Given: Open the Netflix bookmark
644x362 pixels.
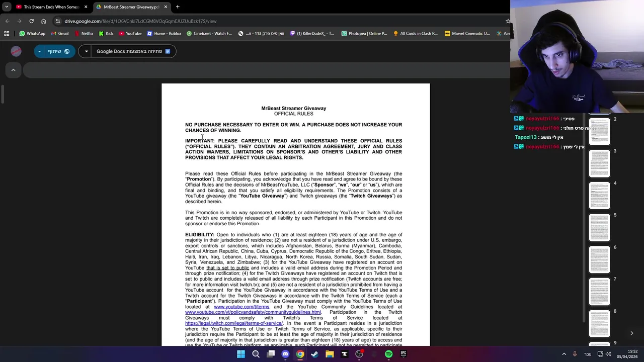Looking at the screenshot, I should tap(84, 34).
